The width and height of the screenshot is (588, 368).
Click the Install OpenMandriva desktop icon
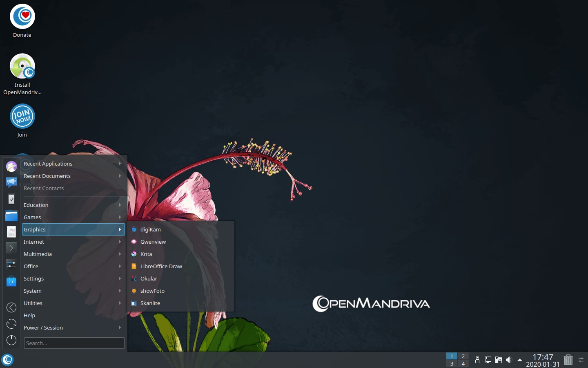22,74
